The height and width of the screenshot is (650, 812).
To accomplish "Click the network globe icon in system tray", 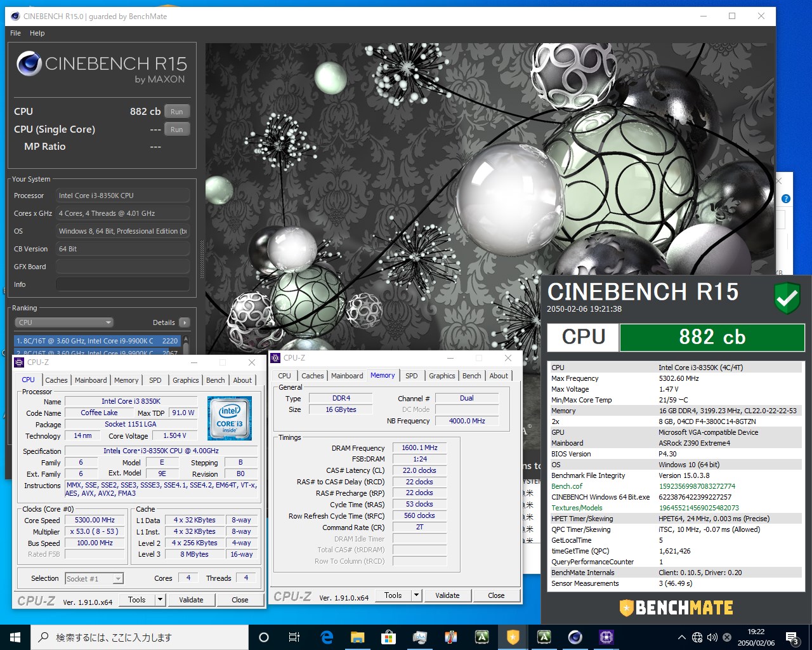I will coord(697,637).
